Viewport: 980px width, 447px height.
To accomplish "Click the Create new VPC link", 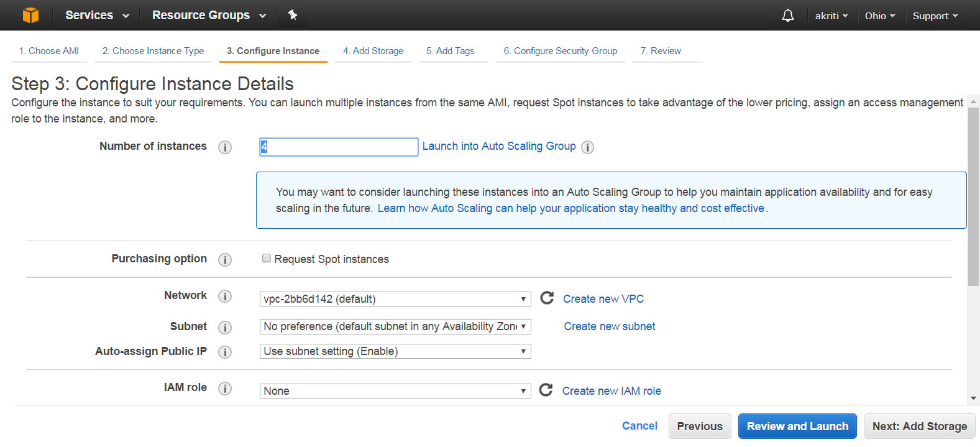I will pos(603,299).
